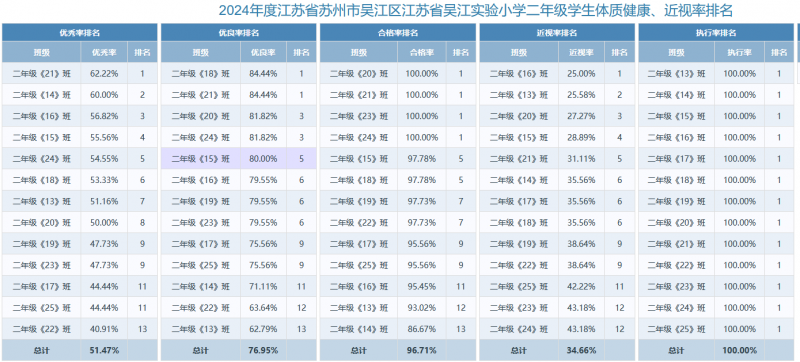Click the 优秀率 column header
This screenshot has width=800, height=362.
click(x=104, y=52)
